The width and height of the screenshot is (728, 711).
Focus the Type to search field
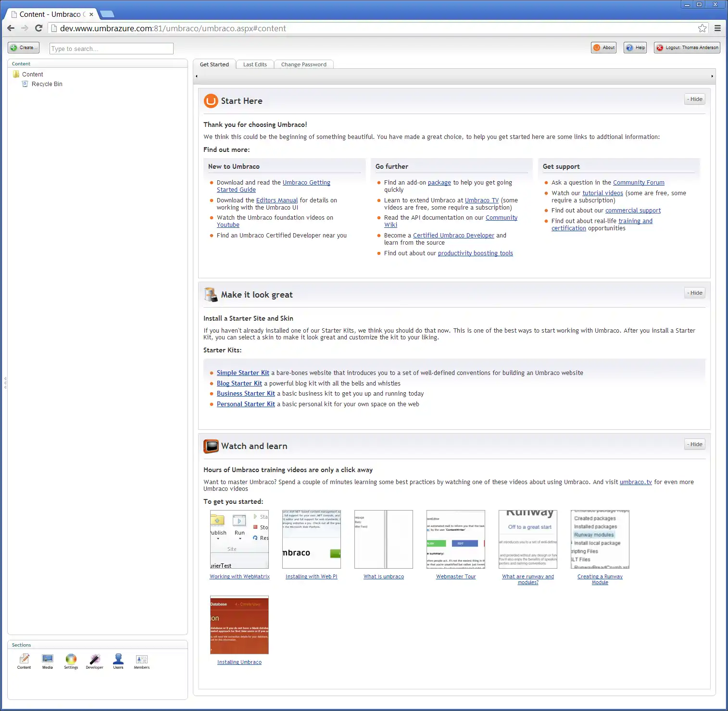[x=112, y=49]
